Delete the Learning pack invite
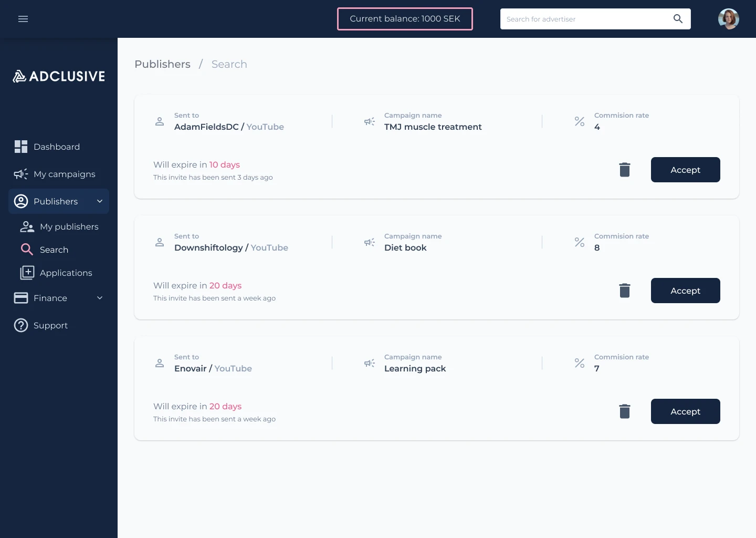The image size is (756, 538). [625, 411]
